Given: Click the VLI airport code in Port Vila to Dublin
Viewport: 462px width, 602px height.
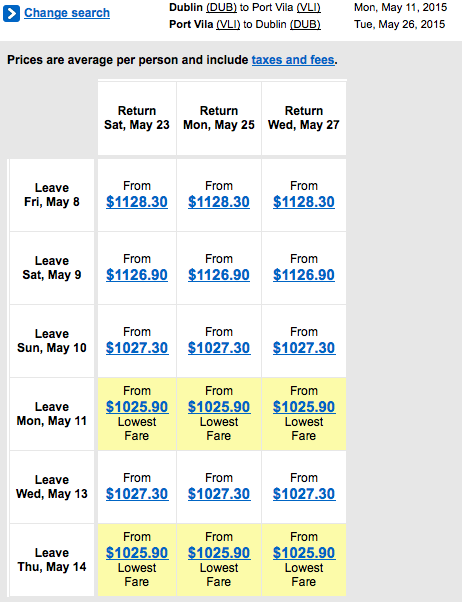Looking at the screenshot, I should click(x=228, y=24).
